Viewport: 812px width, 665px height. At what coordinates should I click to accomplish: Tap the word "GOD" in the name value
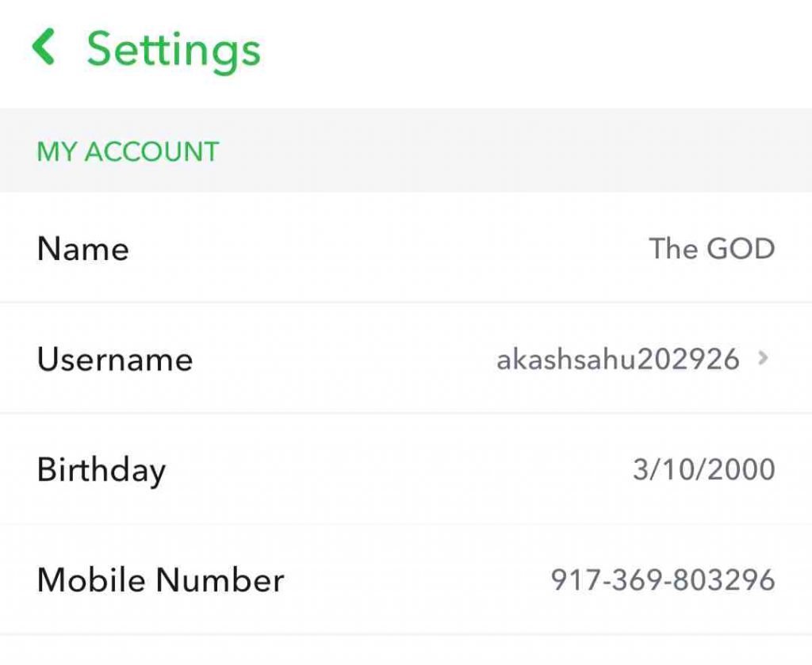(741, 249)
